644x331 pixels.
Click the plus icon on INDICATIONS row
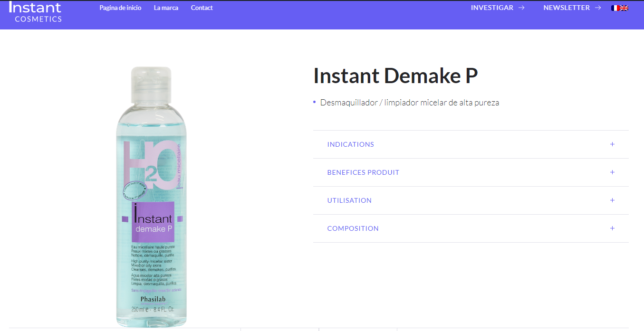click(612, 144)
